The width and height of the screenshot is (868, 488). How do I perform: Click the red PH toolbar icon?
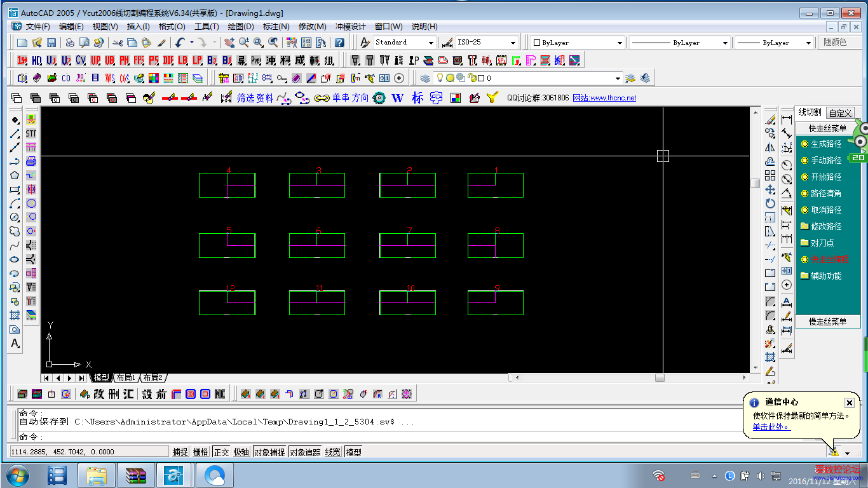[125, 60]
